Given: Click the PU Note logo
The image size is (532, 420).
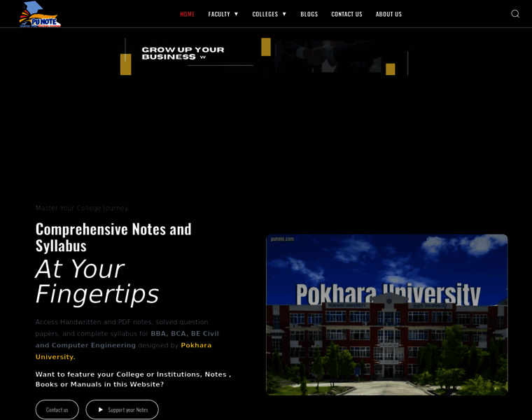Looking at the screenshot, I should point(40,14).
